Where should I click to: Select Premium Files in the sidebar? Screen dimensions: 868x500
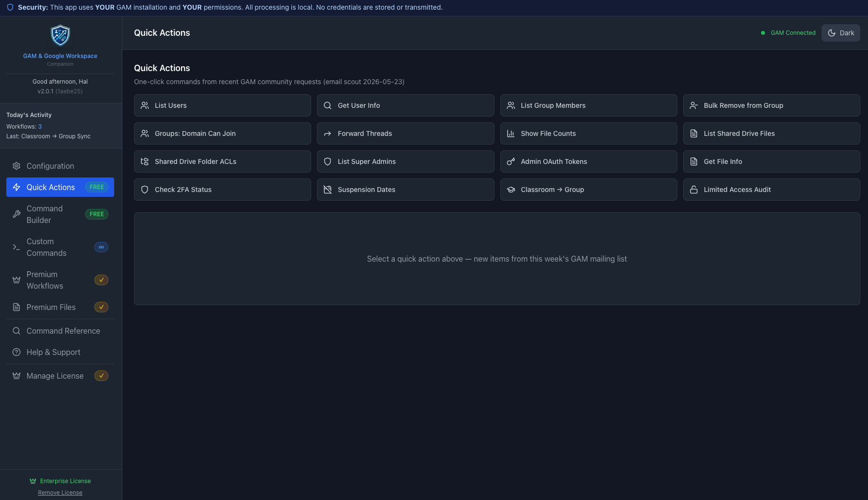tap(60, 307)
